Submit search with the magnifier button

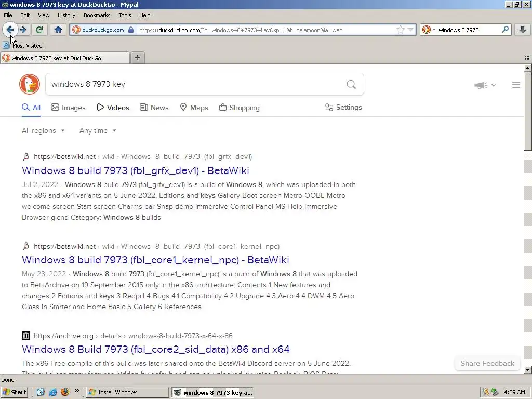click(x=351, y=84)
